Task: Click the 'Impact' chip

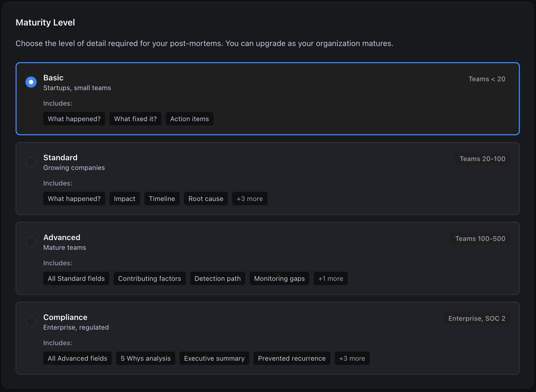Action: click(x=124, y=199)
